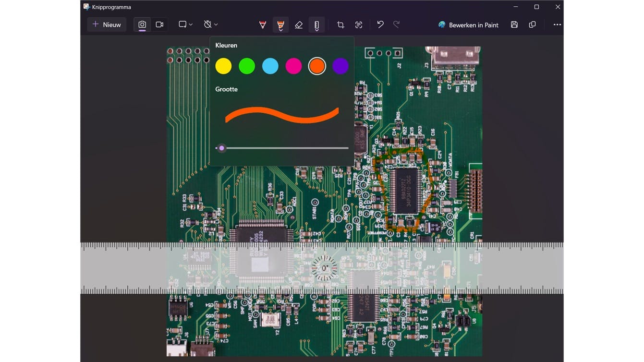Select the ballpoint pen tool
644x362 pixels.
click(x=263, y=24)
